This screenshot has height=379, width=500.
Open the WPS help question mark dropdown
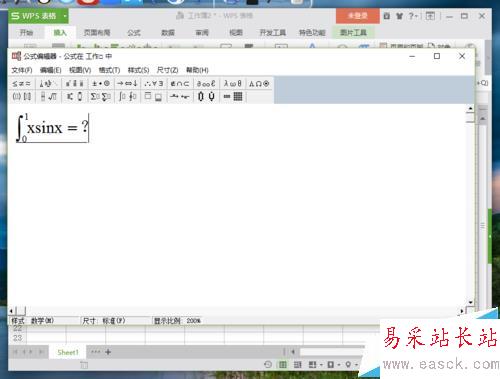click(x=413, y=16)
